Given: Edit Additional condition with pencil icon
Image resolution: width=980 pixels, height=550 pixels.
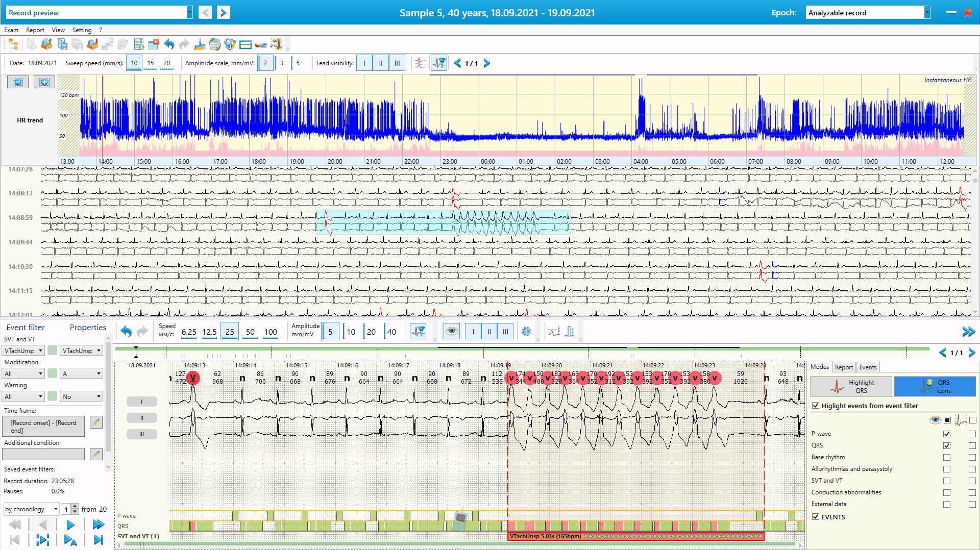Looking at the screenshot, I should point(96,454).
